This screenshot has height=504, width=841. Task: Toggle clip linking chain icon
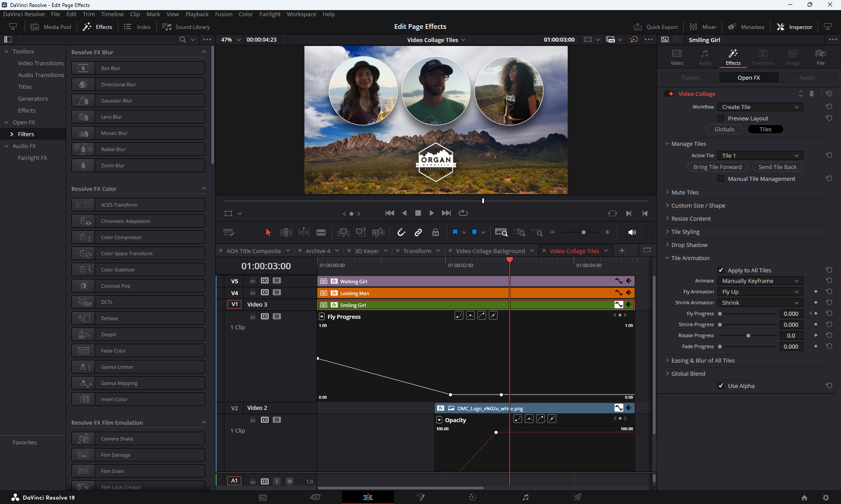[x=418, y=233]
